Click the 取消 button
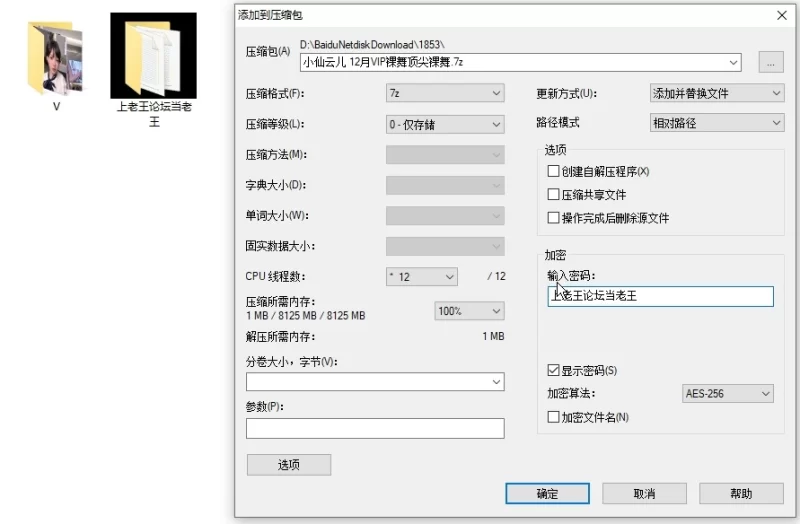800x524 pixels. tap(644, 493)
